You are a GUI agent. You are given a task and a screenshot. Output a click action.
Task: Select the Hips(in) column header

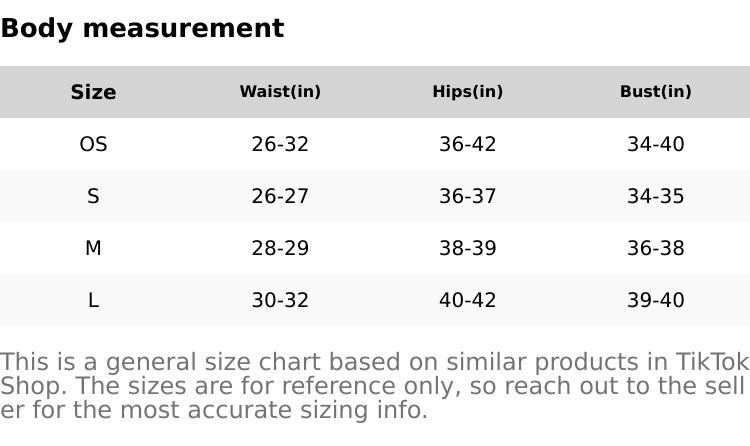[467, 92]
